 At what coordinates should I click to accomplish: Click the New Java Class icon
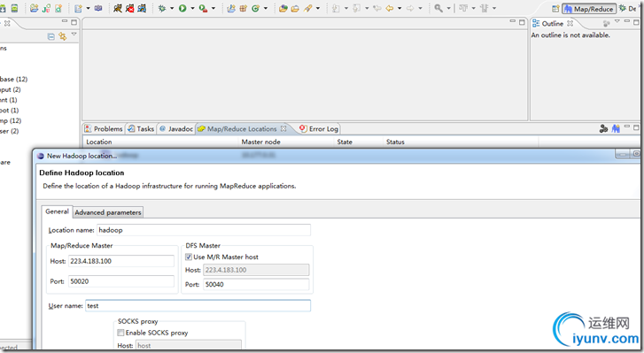pos(255,8)
